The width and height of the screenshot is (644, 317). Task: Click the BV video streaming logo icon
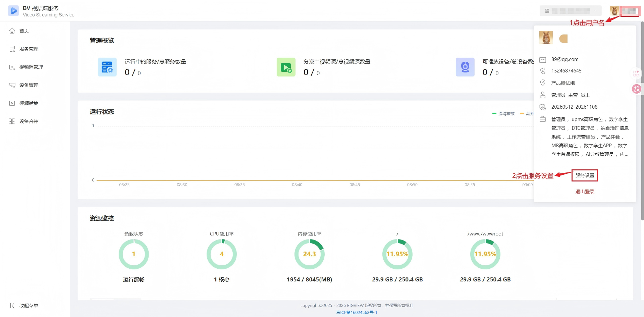[x=13, y=11]
